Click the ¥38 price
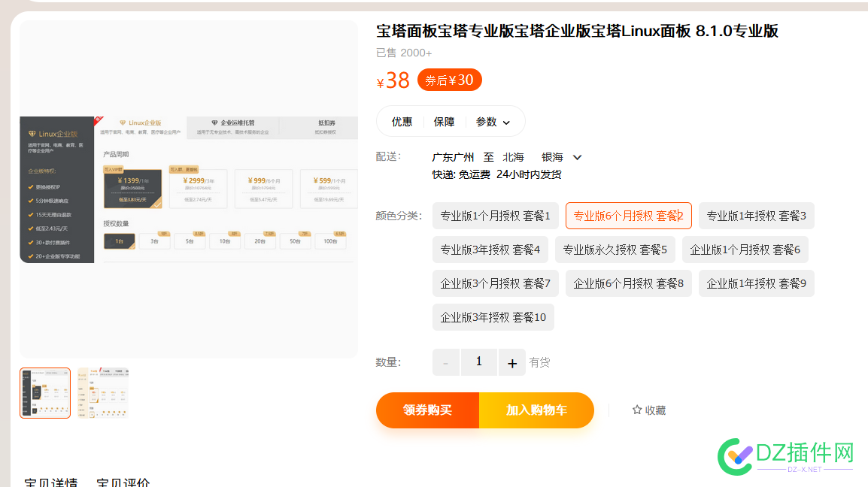 point(393,81)
